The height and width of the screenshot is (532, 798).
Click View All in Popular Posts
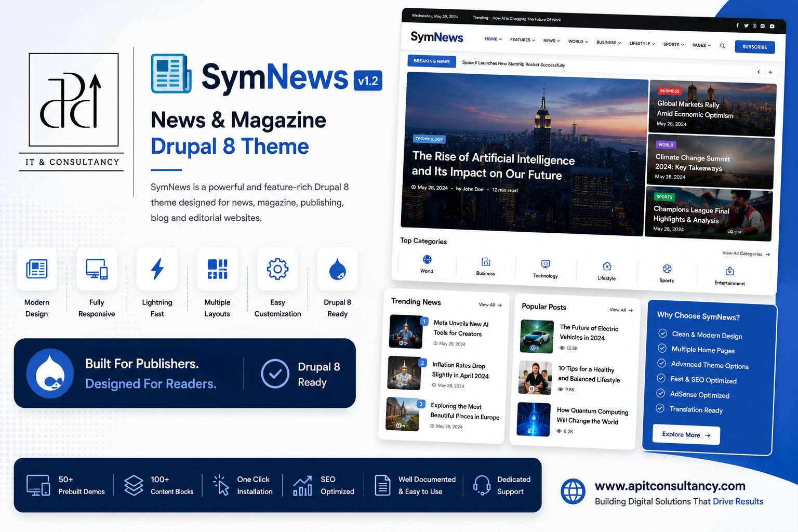point(621,310)
